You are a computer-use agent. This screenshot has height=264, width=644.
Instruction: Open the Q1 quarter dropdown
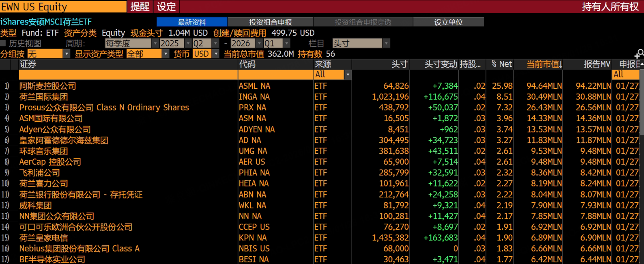(x=277, y=43)
